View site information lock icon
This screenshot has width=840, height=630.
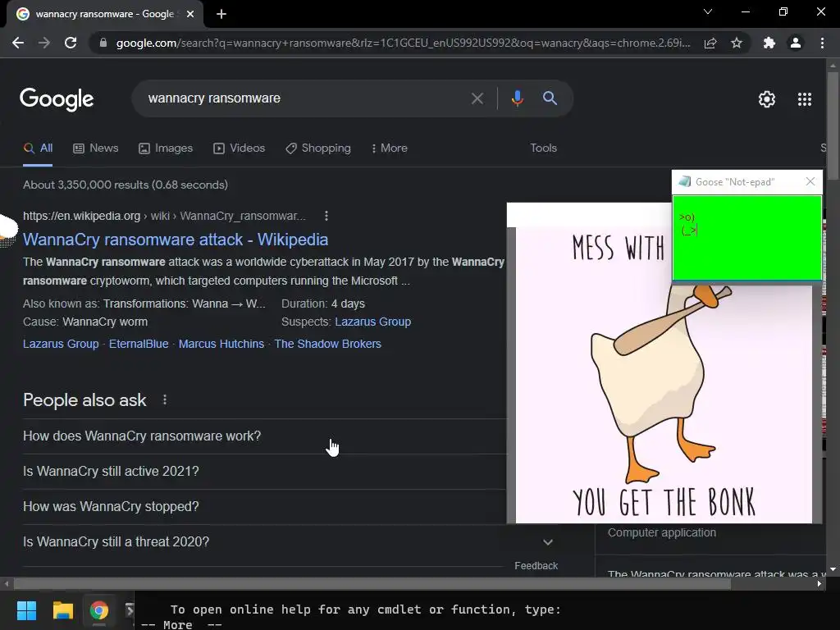tap(103, 43)
